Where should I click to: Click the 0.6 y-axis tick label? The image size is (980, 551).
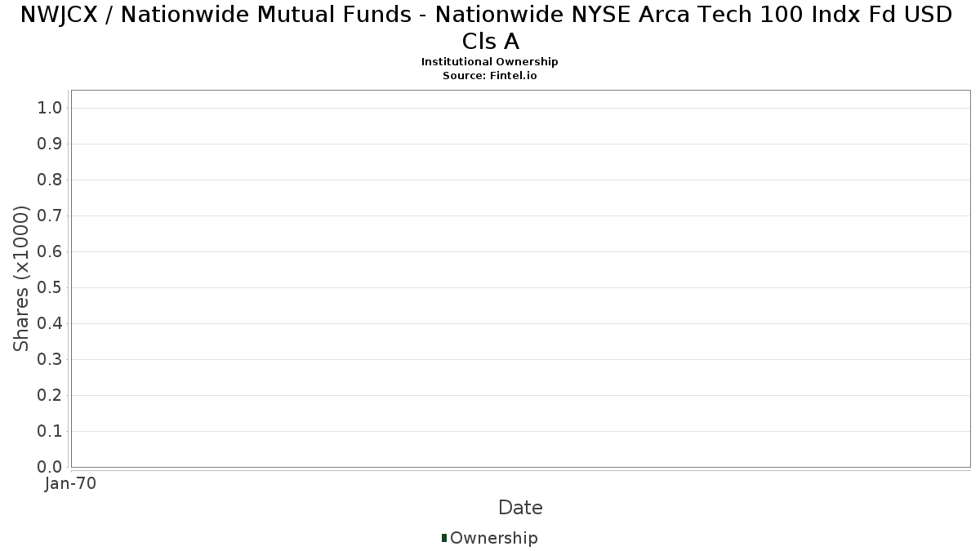pos(50,252)
